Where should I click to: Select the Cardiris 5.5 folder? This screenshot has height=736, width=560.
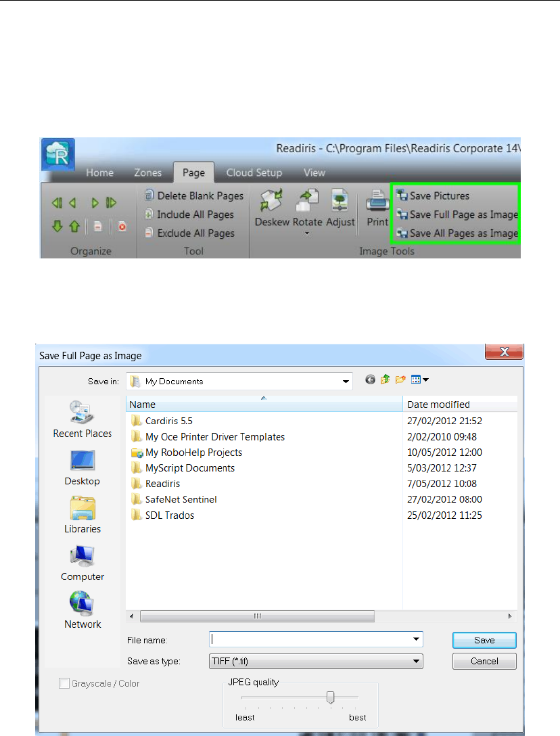pyautogui.click(x=162, y=421)
